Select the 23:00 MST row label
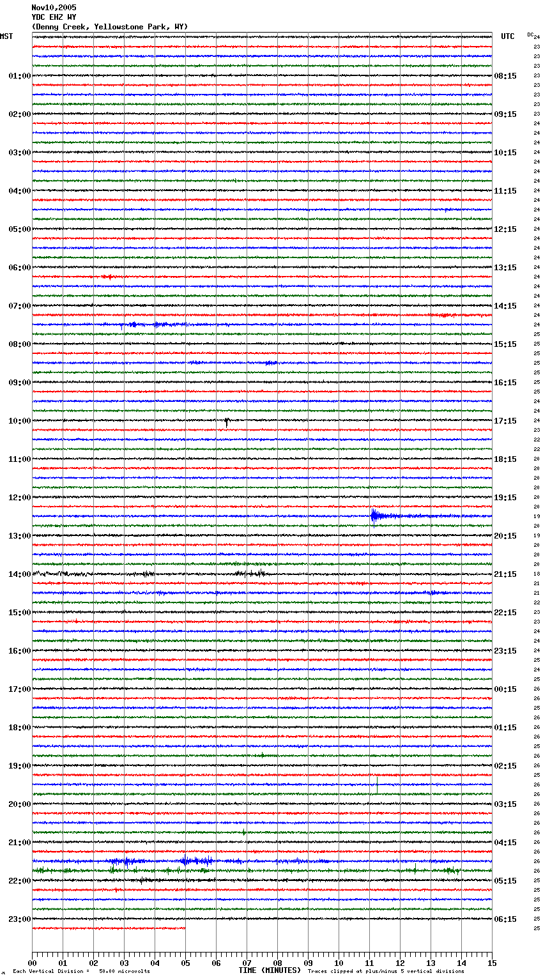Image resolution: width=543 pixels, height=980 pixels. [x=19, y=919]
